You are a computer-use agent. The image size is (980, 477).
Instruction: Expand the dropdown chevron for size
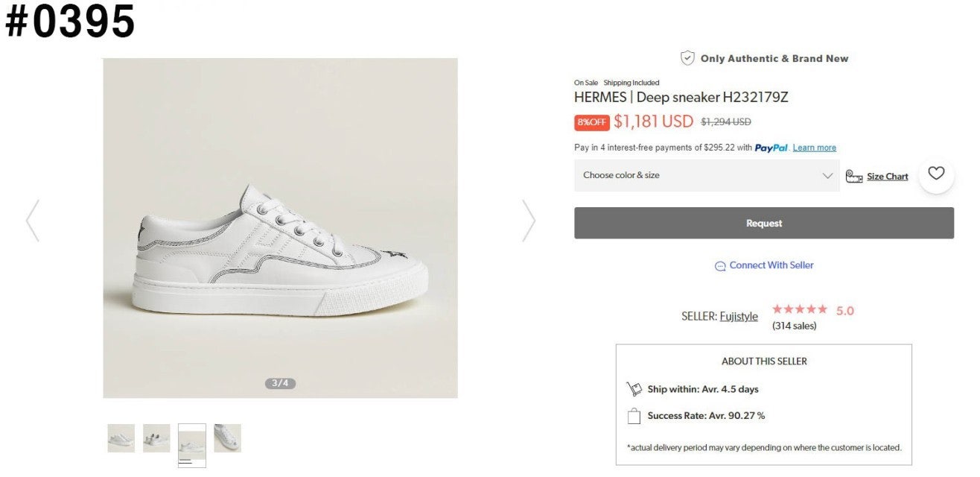click(827, 176)
